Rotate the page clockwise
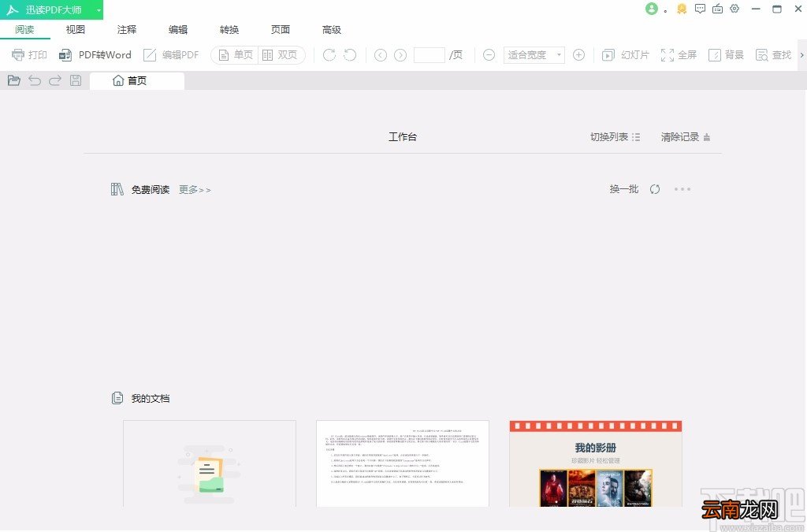807x532 pixels. (329, 54)
